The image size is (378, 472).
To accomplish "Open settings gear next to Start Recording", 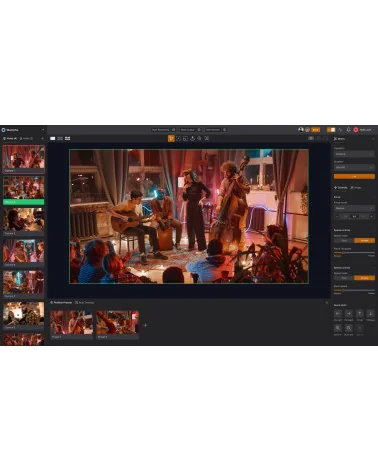I will coord(174,130).
